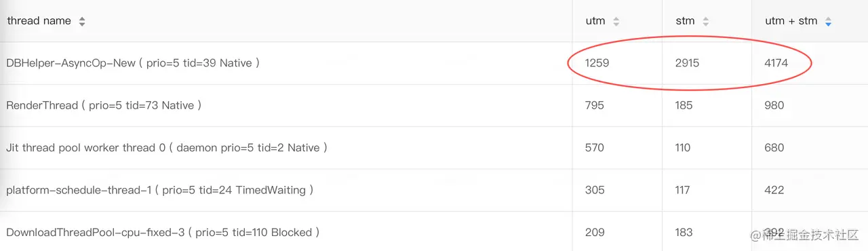The image size is (868, 251).
Task: Click the stm sort arrows icon
Action: pos(705,22)
